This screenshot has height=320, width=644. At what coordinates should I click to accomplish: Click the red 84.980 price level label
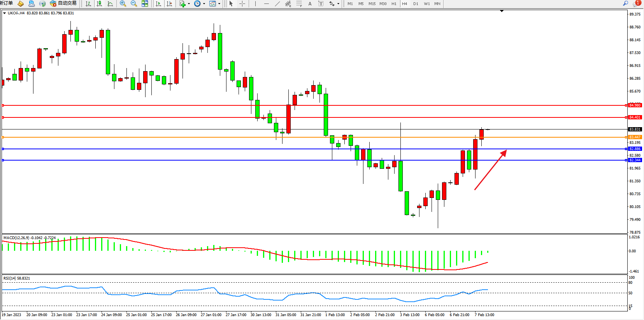[635, 105]
